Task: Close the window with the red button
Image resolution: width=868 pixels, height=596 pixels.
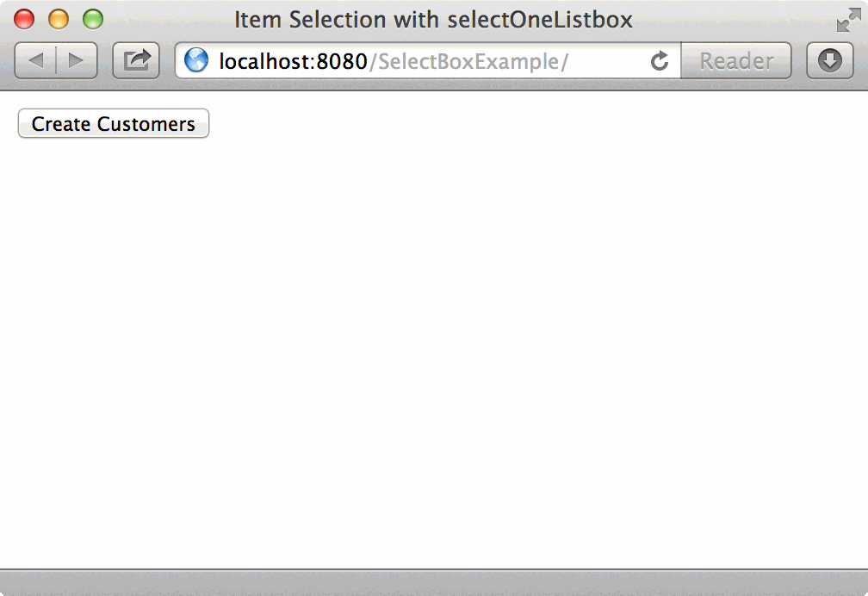Action: (x=25, y=19)
